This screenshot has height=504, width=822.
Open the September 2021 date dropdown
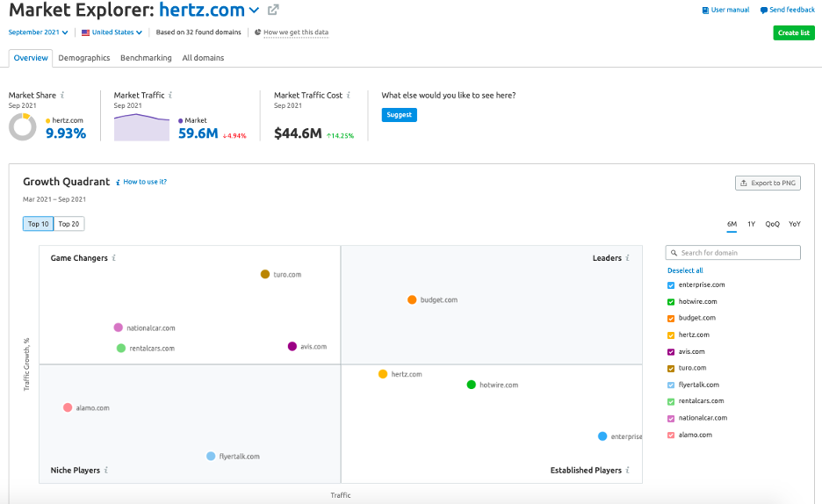pos(39,32)
